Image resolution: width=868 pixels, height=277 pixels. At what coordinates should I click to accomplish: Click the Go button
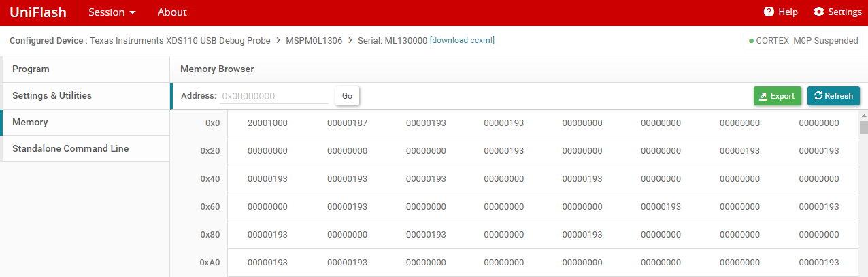click(x=347, y=96)
